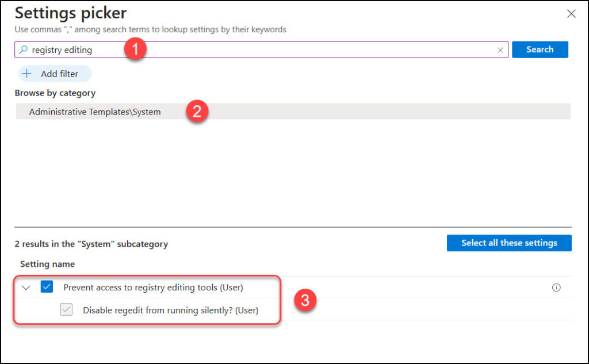Image resolution: width=589 pixels, height=364 pixels.
Task: Click Select all these settings button
Action: coord(509,243)
